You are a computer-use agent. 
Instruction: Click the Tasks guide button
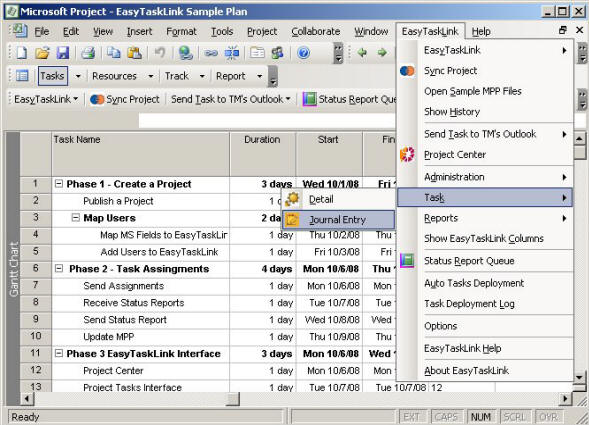pyautogui.click(x=52, y=76)
